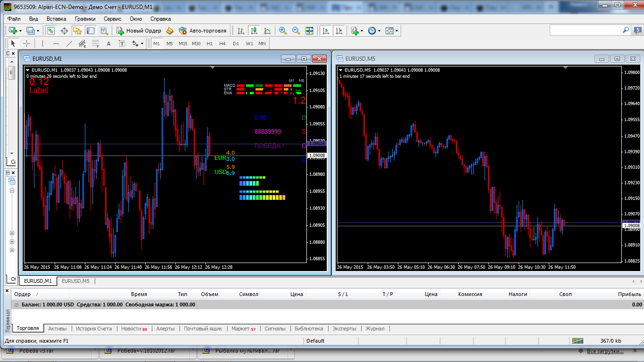This screenshot has height=362, width=644.
Task: Open the Файл menu
Action: point(14,19)
